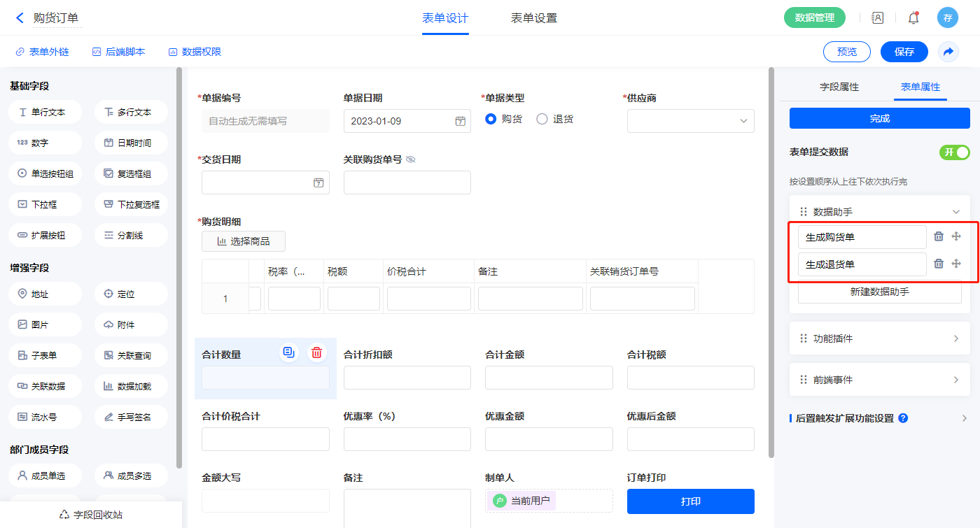Click the red delete icon on 合计数量 field
The width and height of the screenshot is (980, 528).
point(316,352)
